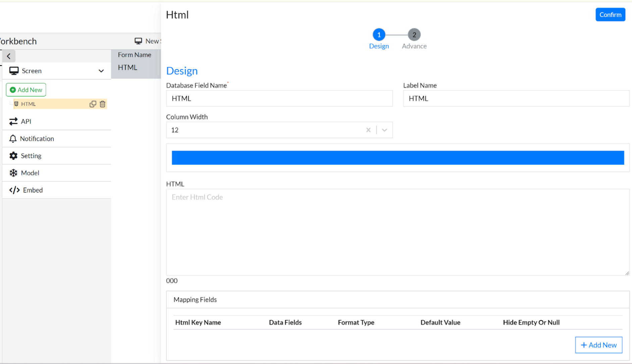
Task: Delete the HTML item with trash icon
Action: point(103,104)
